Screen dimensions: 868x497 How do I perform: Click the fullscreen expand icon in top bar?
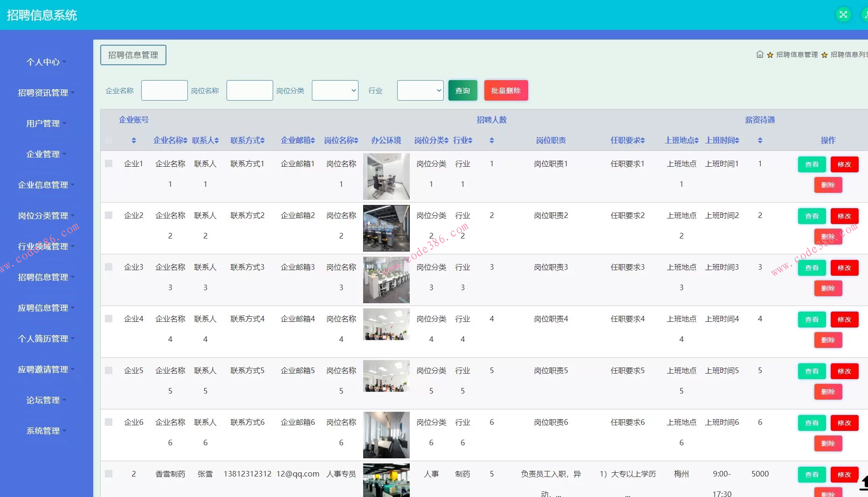pyautogui.click(x=843, y=14)
